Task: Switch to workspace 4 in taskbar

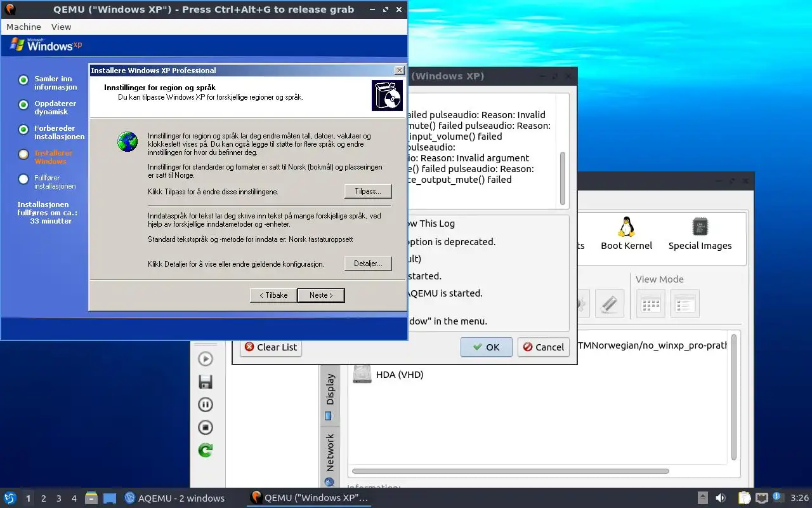Action: (x=74, y=498)
